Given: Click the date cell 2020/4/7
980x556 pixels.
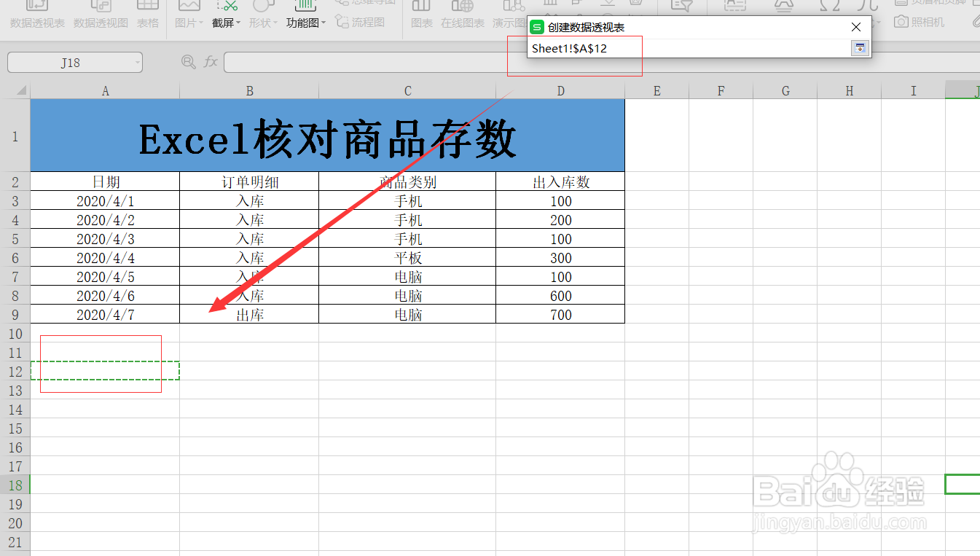Looking at the screenshot, I should pyautogui.click(x=105, y=314).
